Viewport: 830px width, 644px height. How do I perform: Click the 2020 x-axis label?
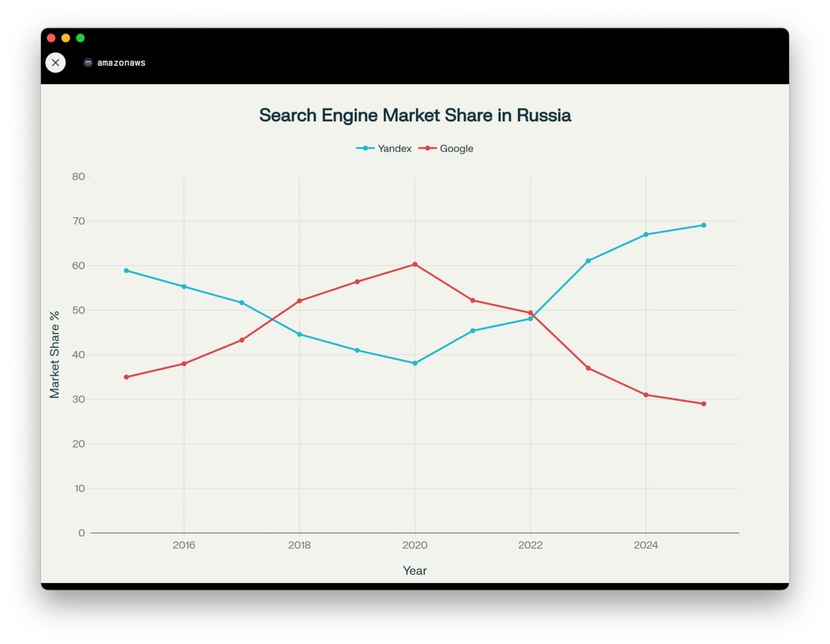point(415,545)
